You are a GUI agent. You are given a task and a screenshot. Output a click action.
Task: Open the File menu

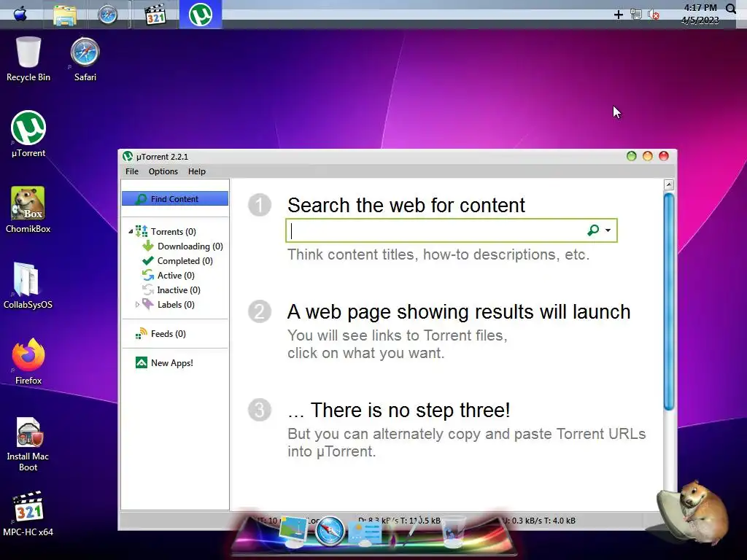tap(132, 171)
